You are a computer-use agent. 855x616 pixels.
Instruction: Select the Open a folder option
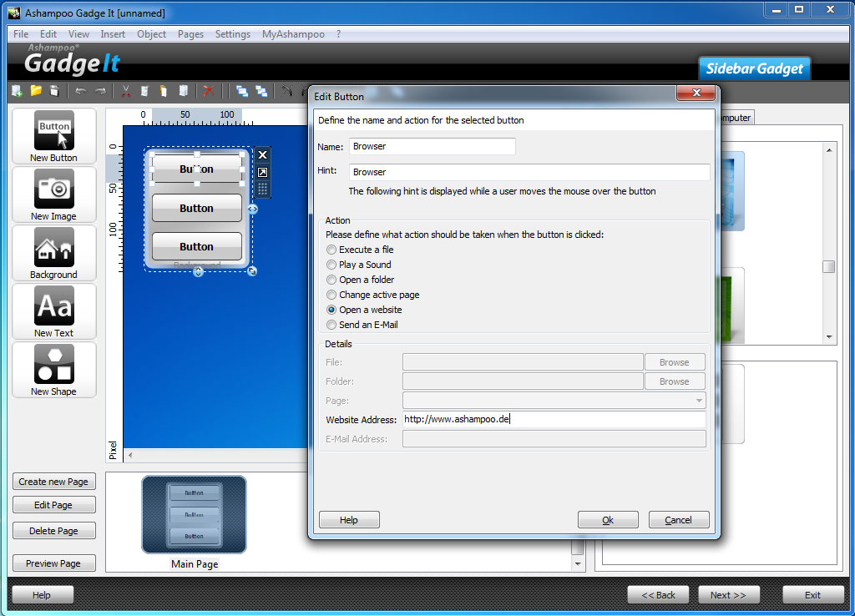(361, 280)
